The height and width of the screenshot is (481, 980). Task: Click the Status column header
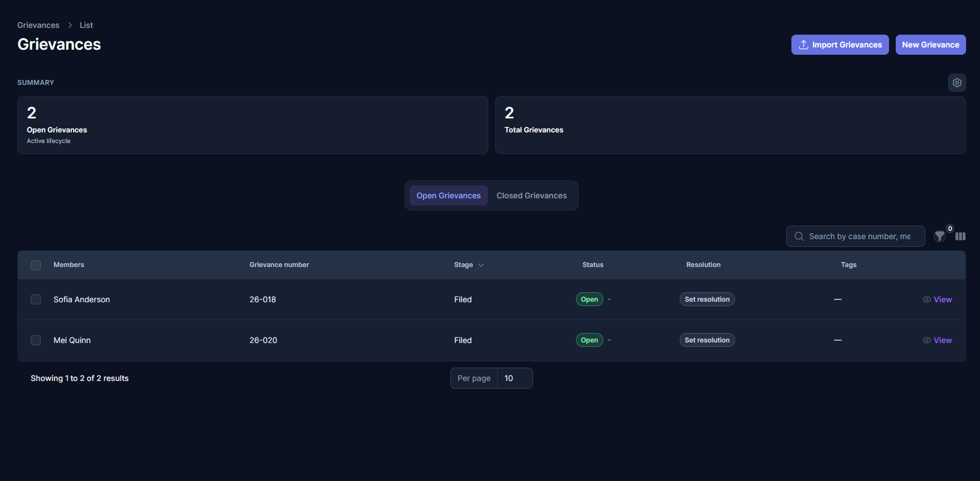point(593,265)
